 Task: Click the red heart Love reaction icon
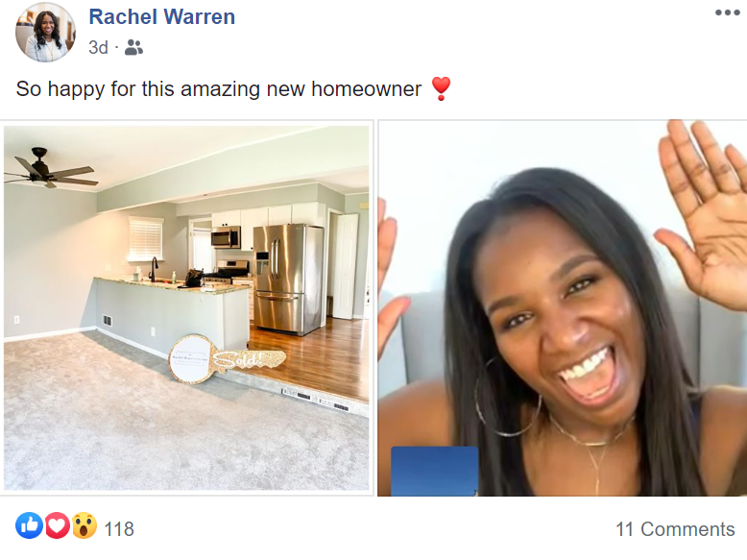(58, 525)
